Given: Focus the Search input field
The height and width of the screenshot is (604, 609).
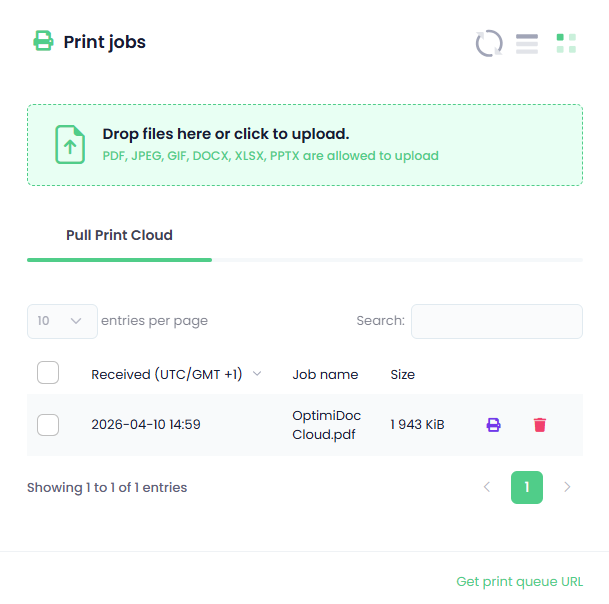Looking at the screenshot, I should coord(496,321).
